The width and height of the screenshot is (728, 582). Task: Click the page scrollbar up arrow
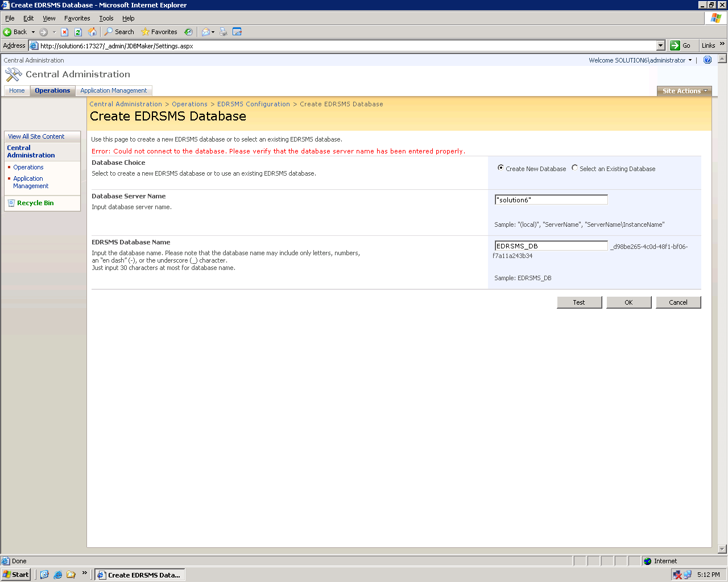(x=722, y=59)
